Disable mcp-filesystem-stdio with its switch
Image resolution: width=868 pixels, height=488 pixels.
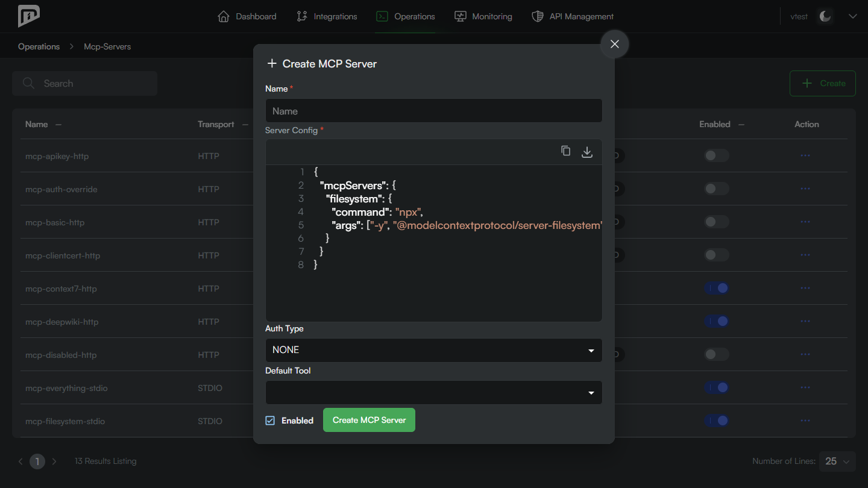coord(717,421)
